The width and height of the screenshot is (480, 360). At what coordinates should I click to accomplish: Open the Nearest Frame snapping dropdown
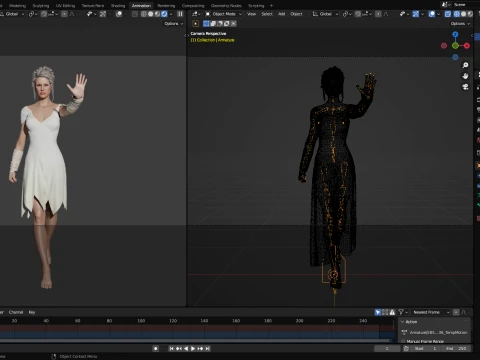(431, 312)
